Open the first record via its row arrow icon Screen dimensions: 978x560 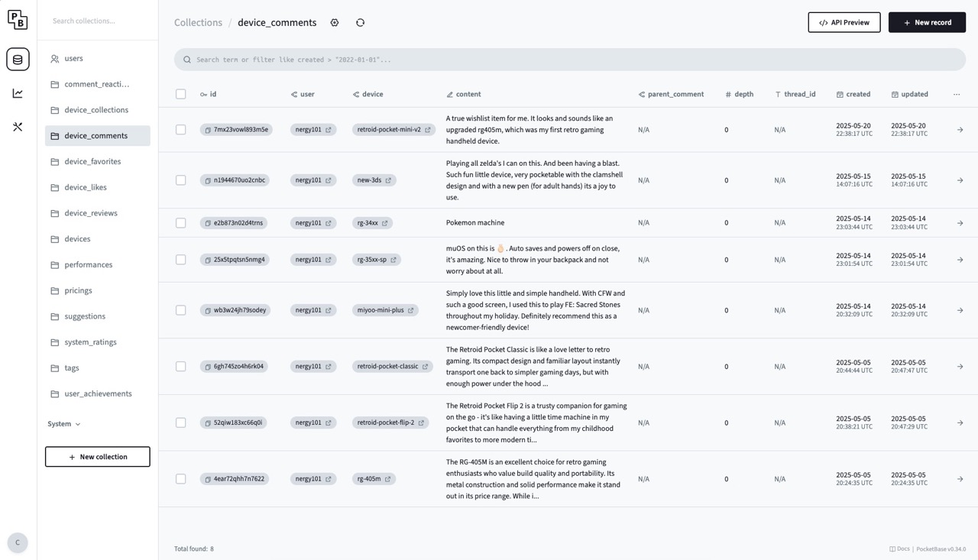point(960,130)
